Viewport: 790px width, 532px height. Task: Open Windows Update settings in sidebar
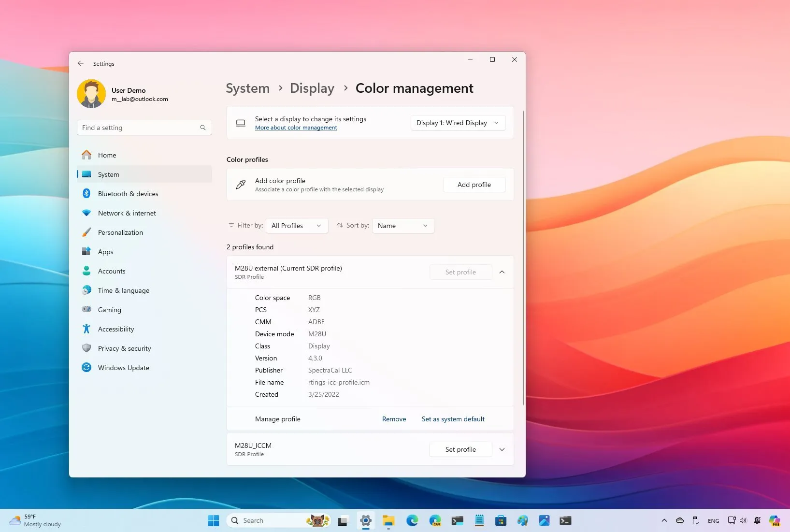pos(123,367)
